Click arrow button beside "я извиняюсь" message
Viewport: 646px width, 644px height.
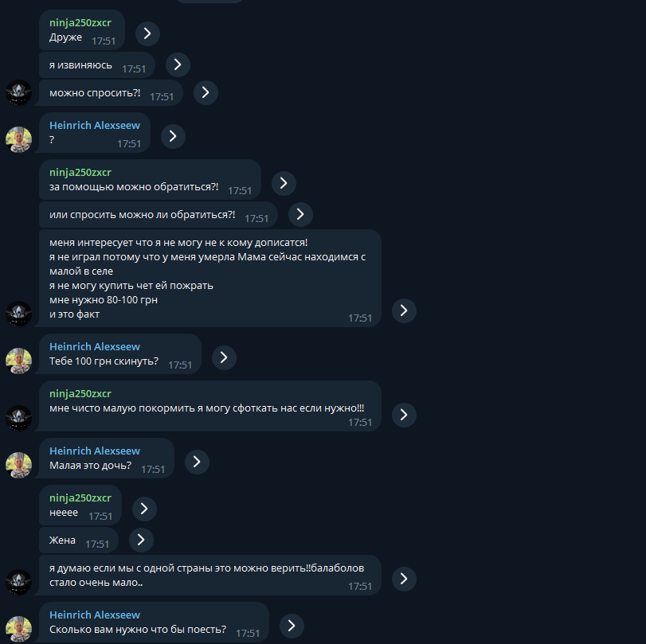[x=178, y=64]
